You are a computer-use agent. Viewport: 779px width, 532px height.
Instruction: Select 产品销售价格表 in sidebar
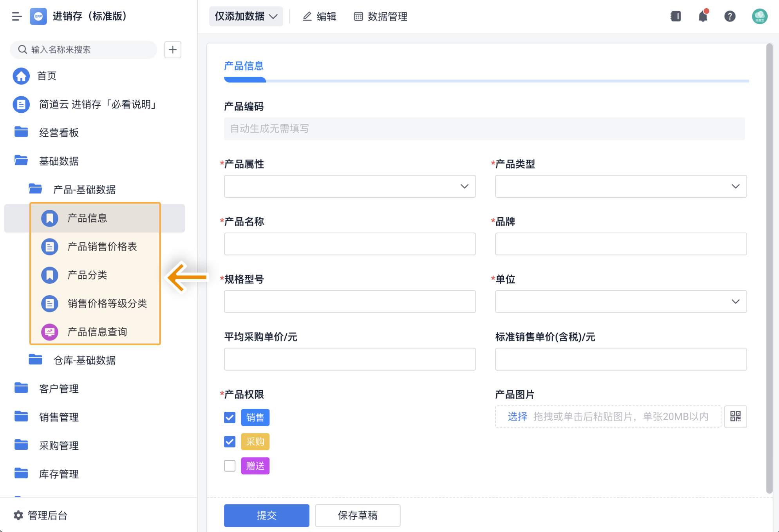[102, 247]
